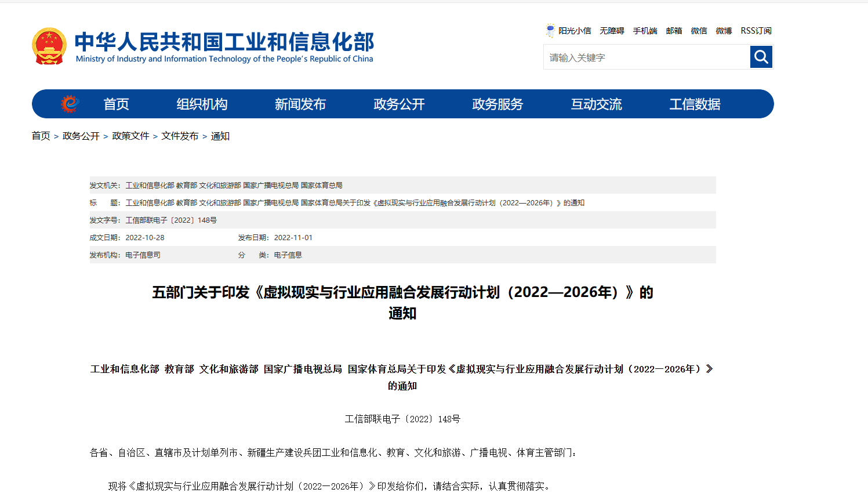The width and height of the screenshot is (868, 500).
Task: Open the 工信数据 menu
Action: point(695,104)
